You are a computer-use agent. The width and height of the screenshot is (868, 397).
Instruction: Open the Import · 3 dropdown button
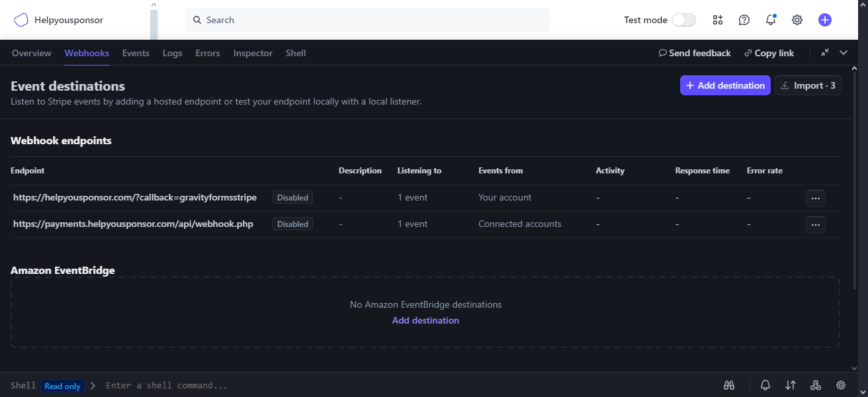(x=808, y=85)
